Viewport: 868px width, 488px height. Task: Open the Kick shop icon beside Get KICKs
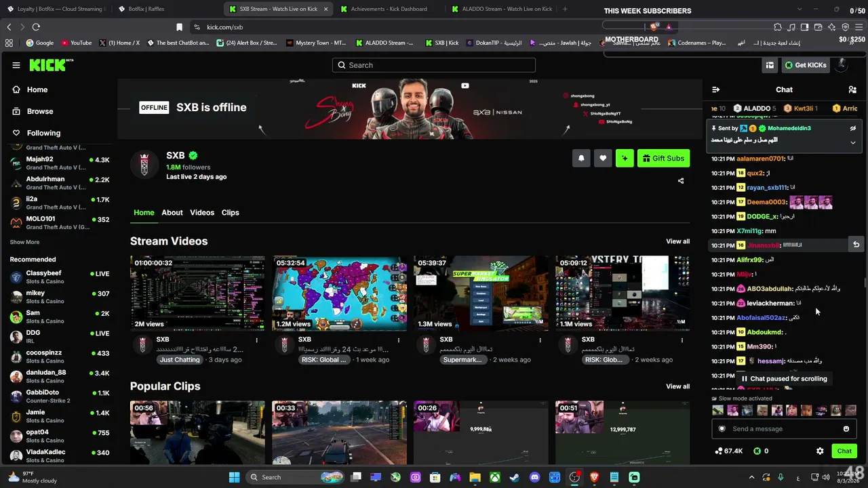coord(770,65)
